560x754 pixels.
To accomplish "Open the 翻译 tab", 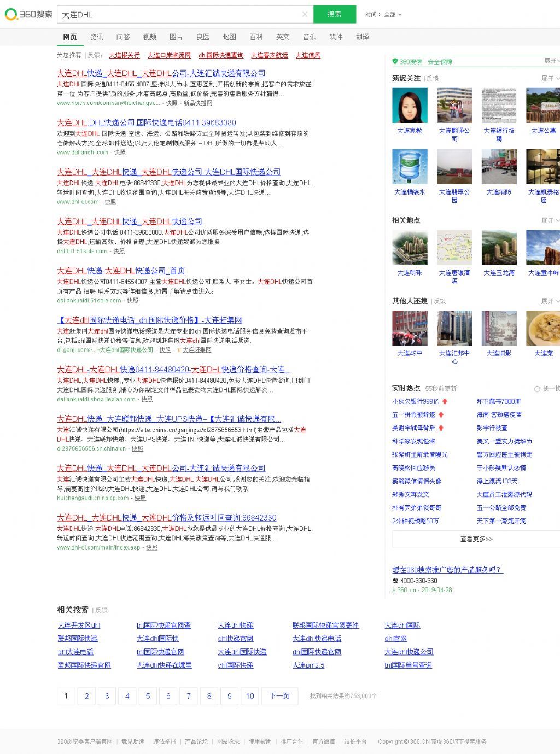I will point(363,37).
